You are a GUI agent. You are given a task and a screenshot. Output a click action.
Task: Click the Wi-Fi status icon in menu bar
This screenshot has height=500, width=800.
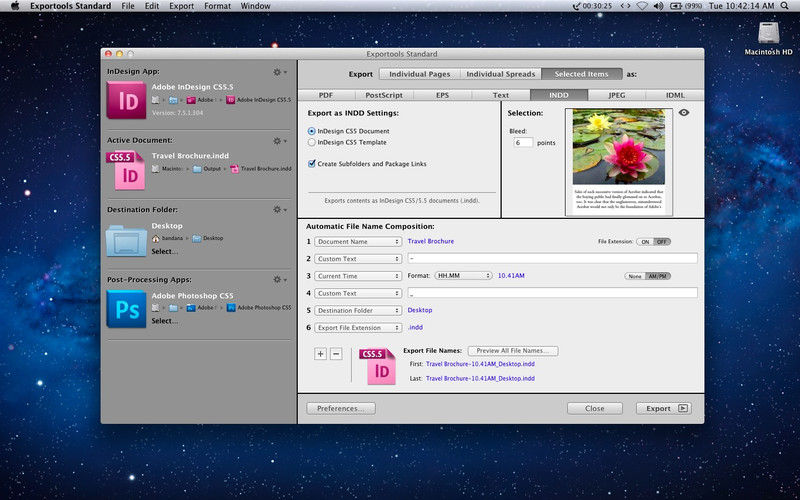click(642, 6)
